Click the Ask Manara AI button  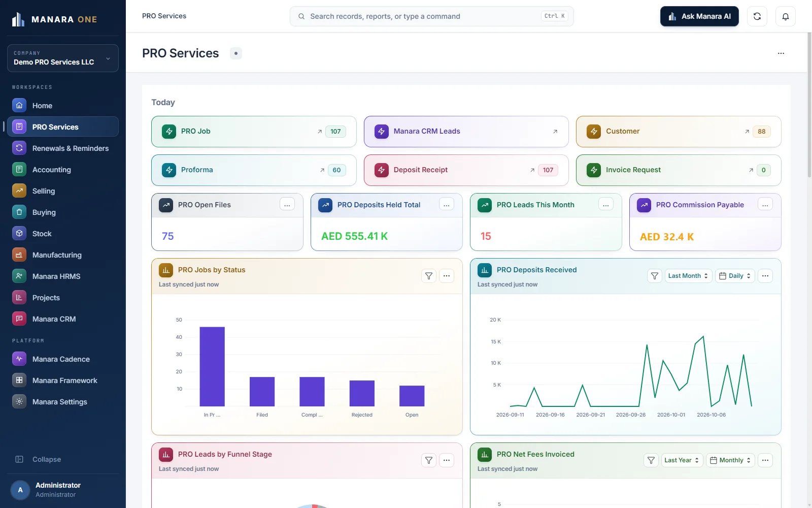[x=699, y=16]
